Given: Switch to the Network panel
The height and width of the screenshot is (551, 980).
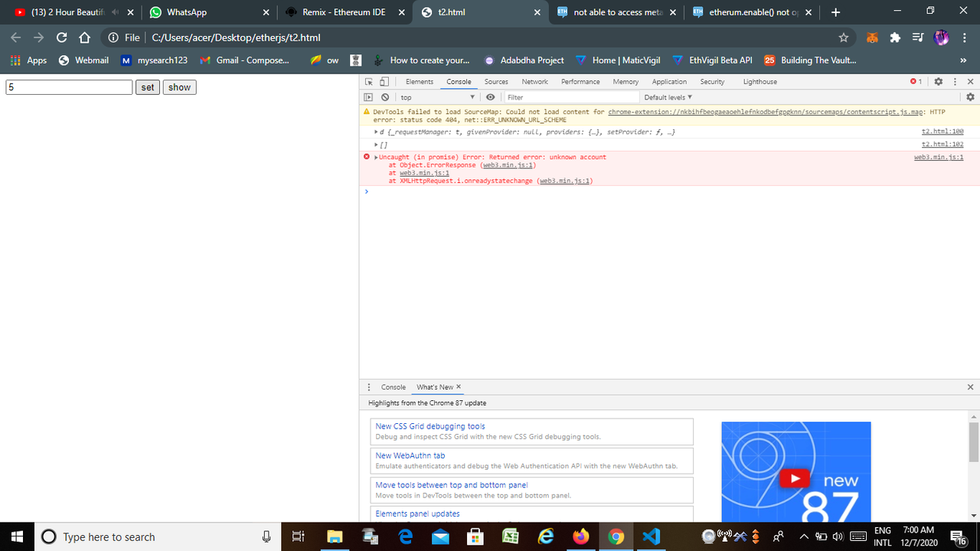Looking at the screenshot, I should 534,81.
